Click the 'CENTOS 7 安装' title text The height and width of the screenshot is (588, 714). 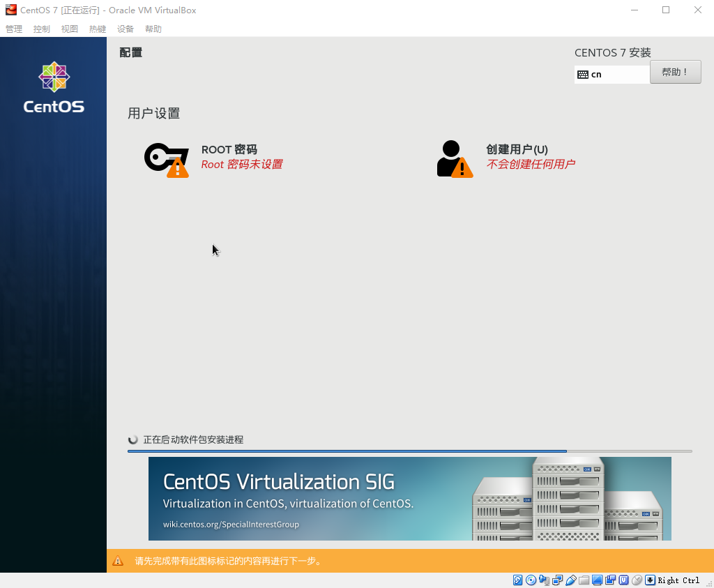click(x=612, y=53)
